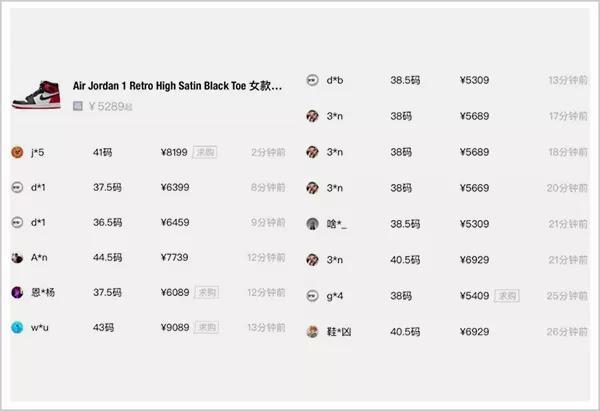600x411 pixels.
Task: Open the 恩*杨 purple avatar
Action: (17, 292)
